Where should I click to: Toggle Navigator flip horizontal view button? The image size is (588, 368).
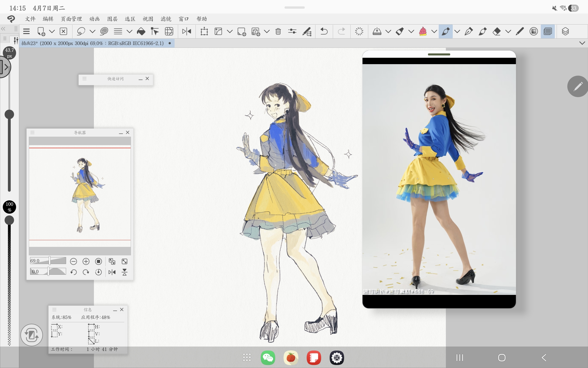(x=112, y=272)
